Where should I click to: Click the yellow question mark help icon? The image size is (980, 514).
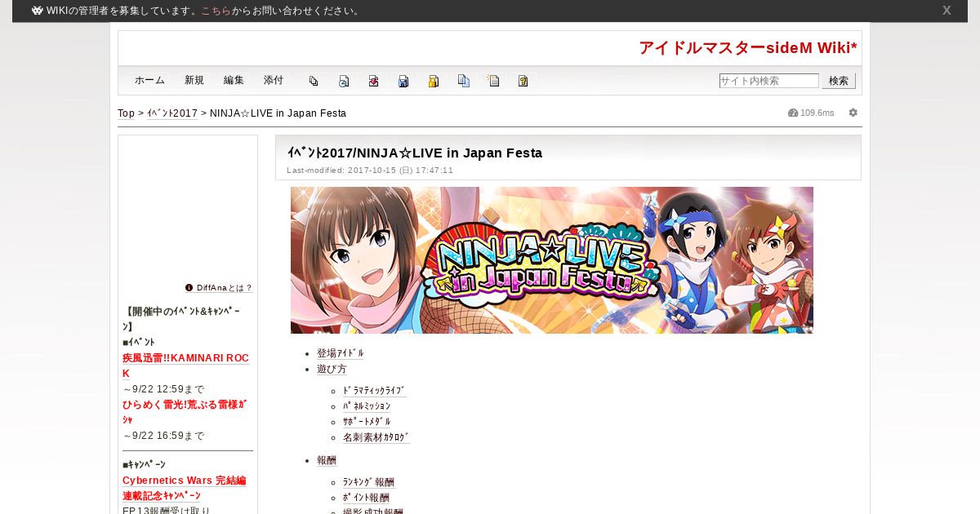point(523,81)
